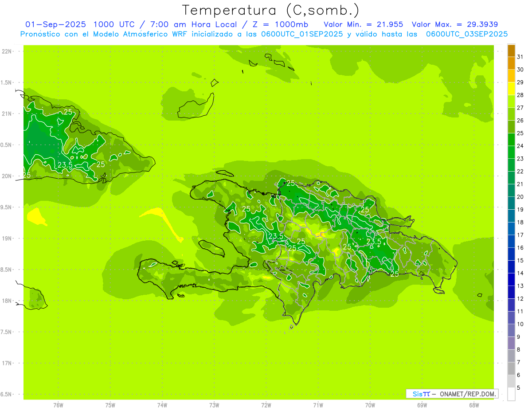Viewport: 532px width, 411px height.
Task: Click the legend color band between 8 and 9
Action: [511, 343]
